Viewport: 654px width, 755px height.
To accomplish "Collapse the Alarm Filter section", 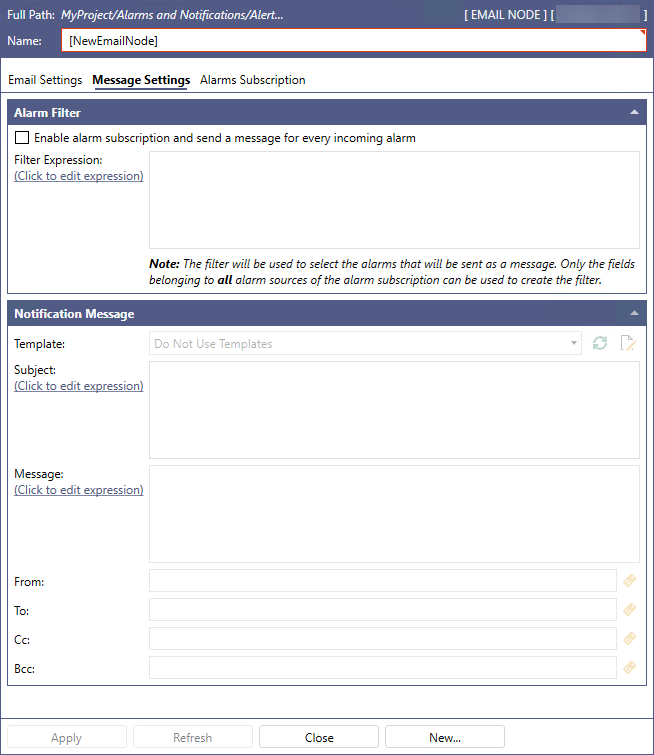I will point(634,113).
